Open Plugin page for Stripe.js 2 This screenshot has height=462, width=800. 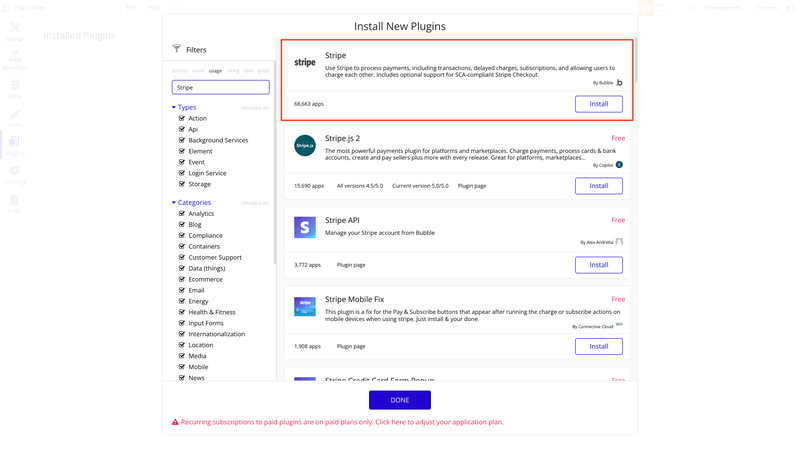coord(472,186)
